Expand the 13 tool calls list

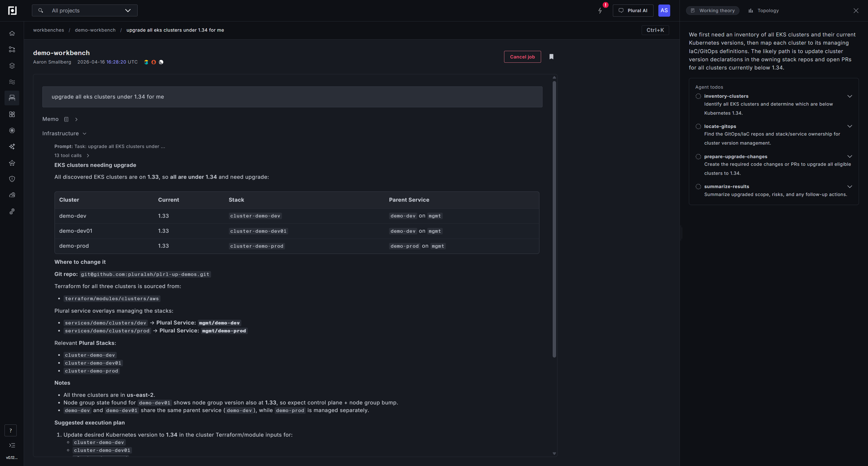[x=72, y=156]
